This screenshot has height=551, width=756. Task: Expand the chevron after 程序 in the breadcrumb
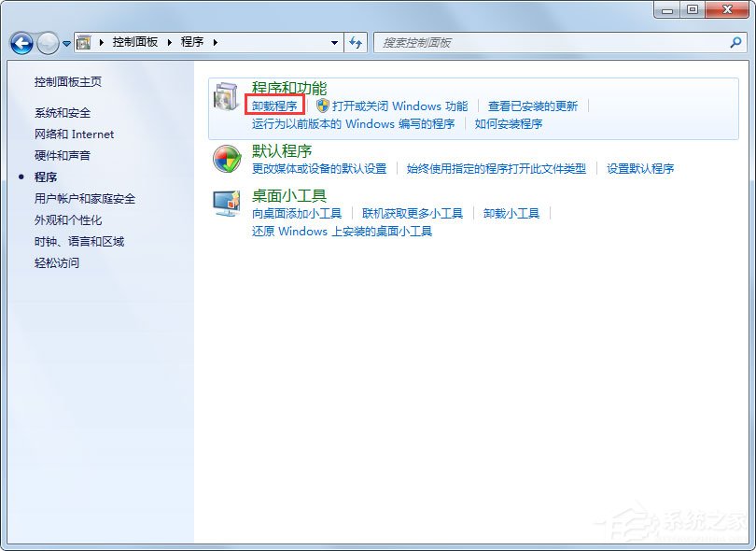217,41
